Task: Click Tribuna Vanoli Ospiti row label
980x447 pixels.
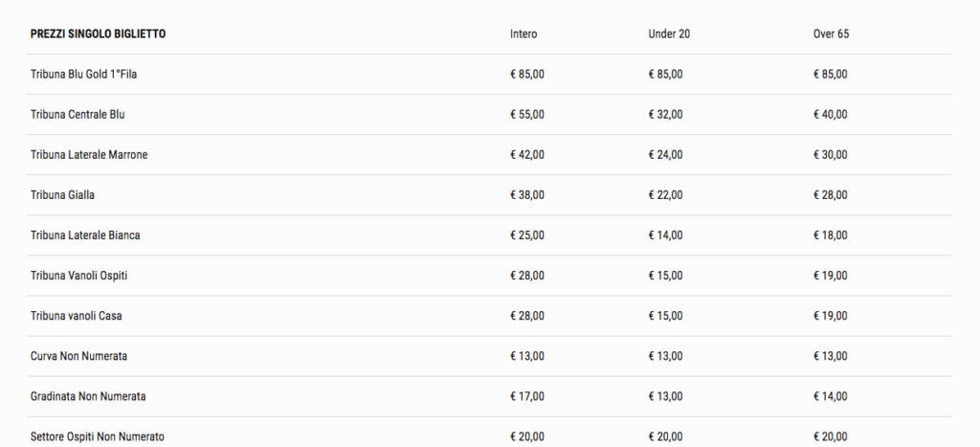Action: (78, 275)
